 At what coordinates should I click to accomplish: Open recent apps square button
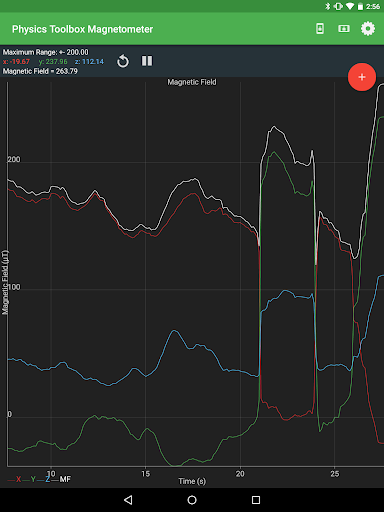pos(256,500)
